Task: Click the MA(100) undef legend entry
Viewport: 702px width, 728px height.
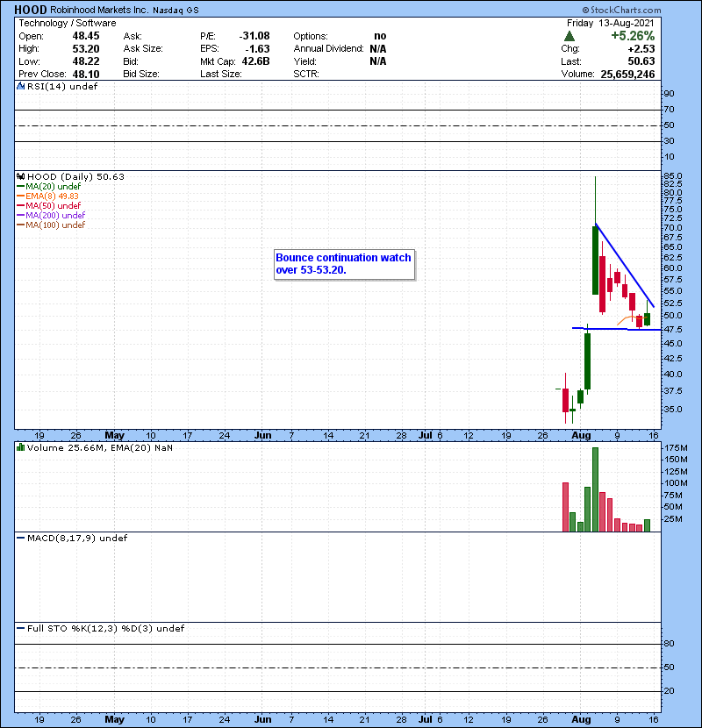Action: coord(51,225)
